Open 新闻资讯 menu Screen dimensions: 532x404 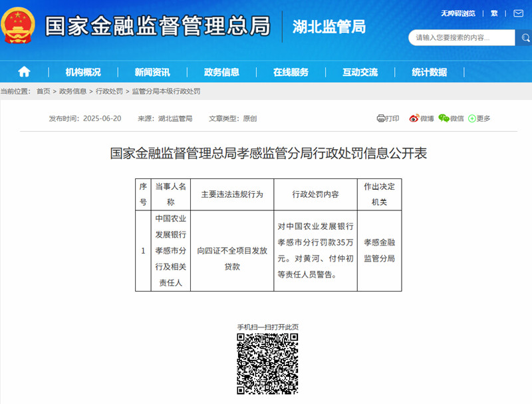click(152, 72)
